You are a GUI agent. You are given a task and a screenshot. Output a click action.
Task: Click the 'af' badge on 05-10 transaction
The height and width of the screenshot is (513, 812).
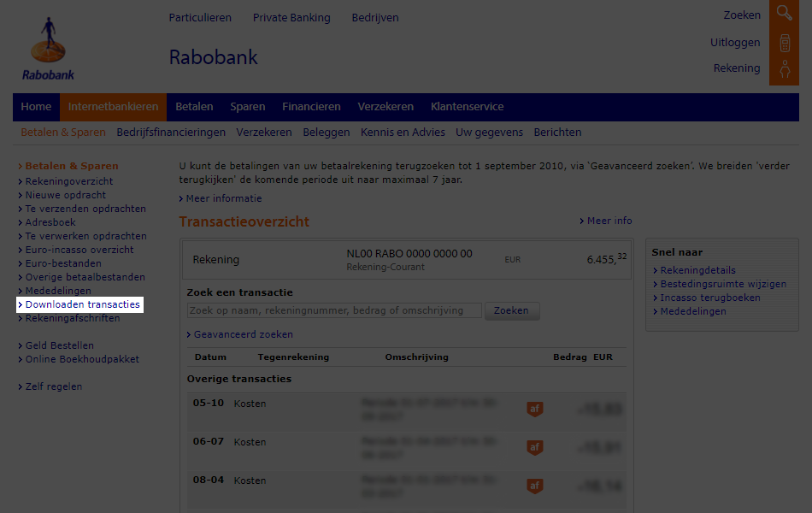tap(535, 409)
